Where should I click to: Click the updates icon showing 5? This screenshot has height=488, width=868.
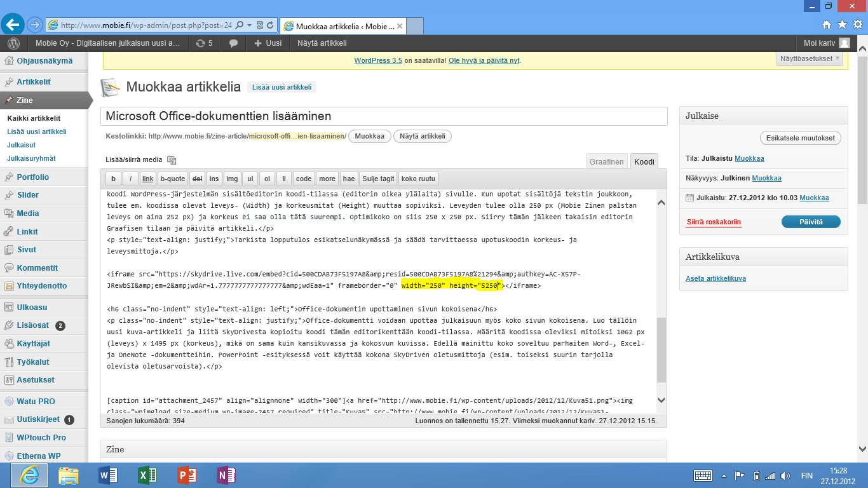204,43
